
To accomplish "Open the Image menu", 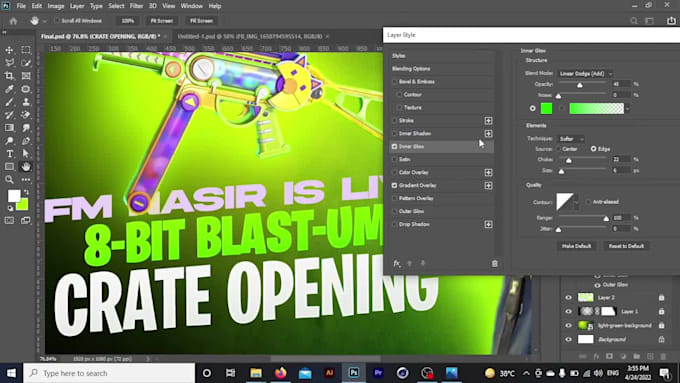I will 56,6.
